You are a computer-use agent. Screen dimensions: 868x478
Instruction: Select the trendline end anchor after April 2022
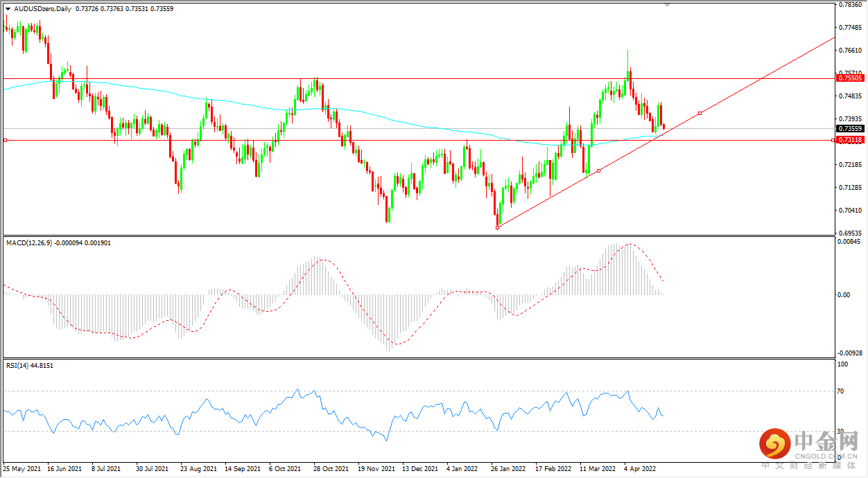(700, 113)
